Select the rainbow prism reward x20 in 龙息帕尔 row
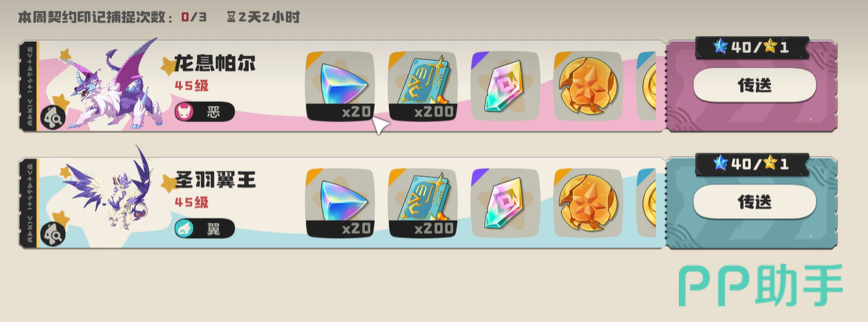 pos(340,86)
